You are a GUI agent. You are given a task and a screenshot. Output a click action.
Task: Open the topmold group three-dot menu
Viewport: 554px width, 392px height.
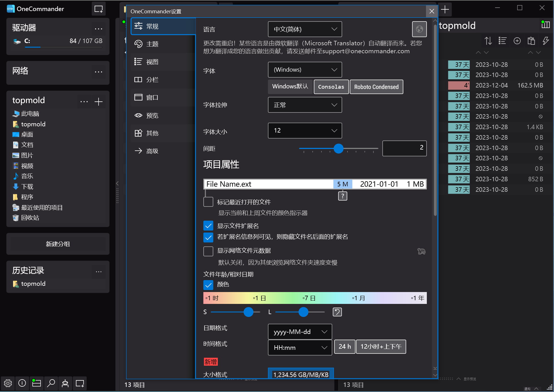(x=84, y=101)
